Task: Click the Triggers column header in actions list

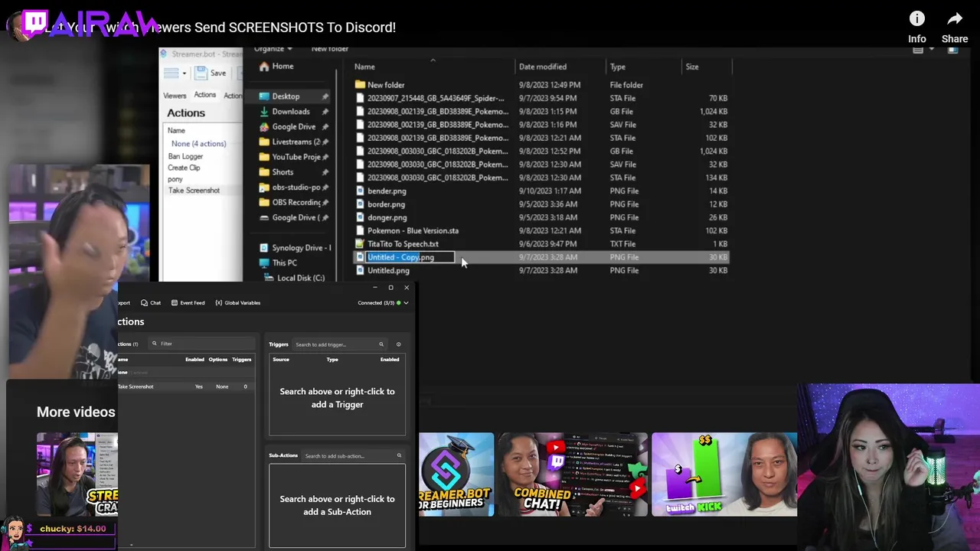Action: (x=241, y=360)
